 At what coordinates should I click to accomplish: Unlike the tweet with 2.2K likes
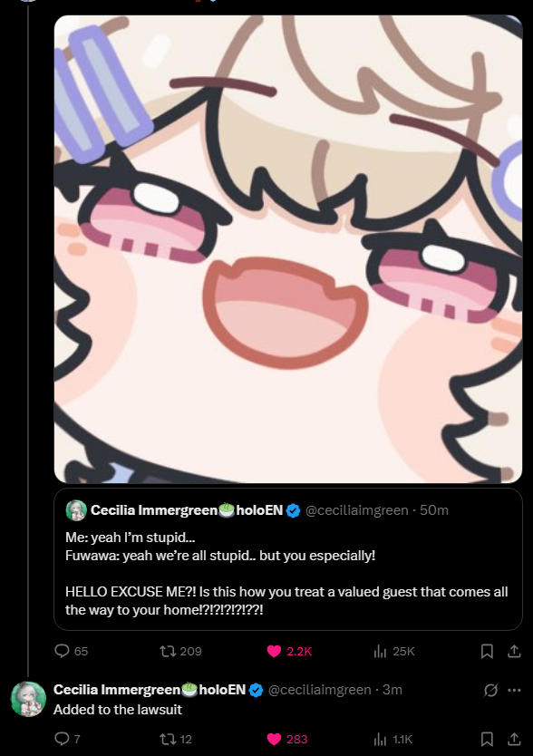289,652
